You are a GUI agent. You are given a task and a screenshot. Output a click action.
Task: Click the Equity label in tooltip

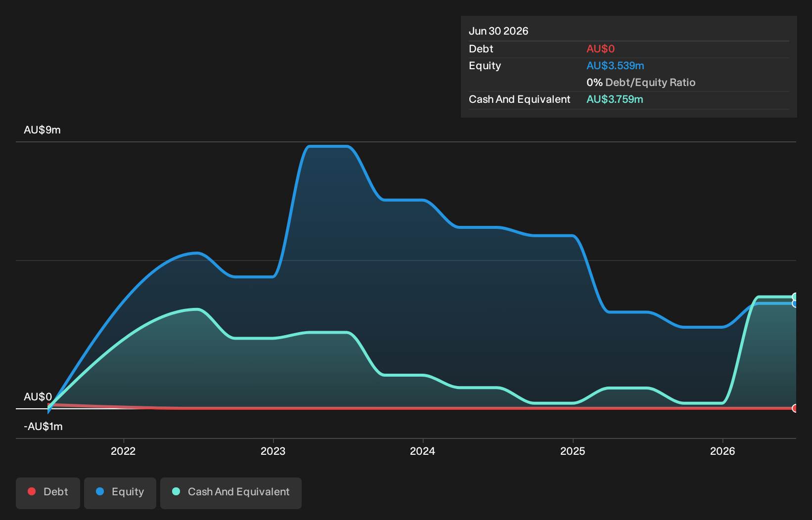pos(485,66)
